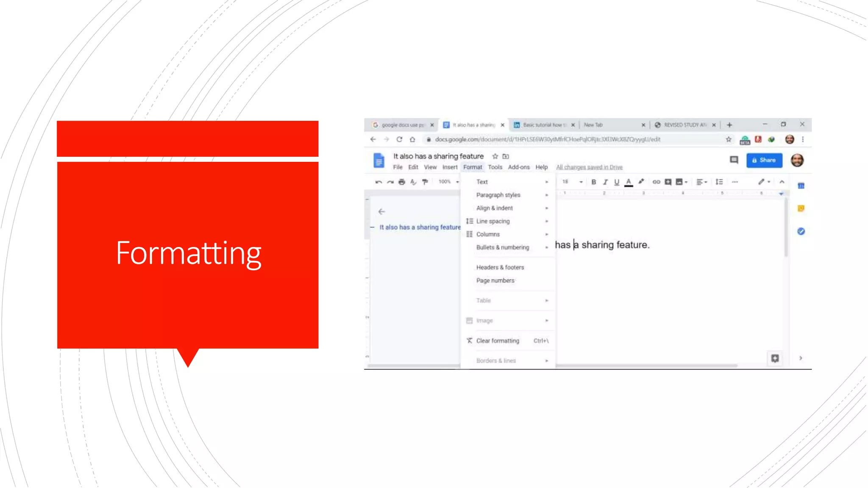Click the Add comment toolbar icon

668,182
